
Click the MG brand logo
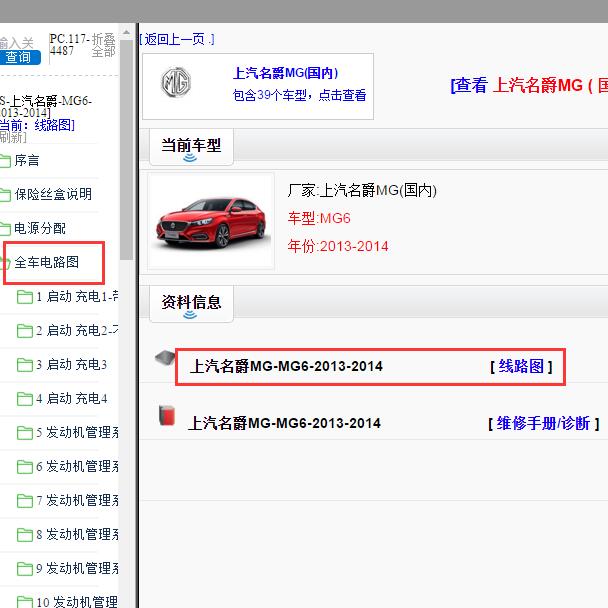pyautogui.click(x=176, y=82)
